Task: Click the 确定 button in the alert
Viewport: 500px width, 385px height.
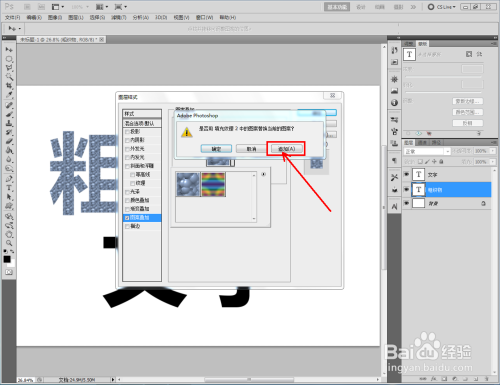Action: click(x=216, y=149)
